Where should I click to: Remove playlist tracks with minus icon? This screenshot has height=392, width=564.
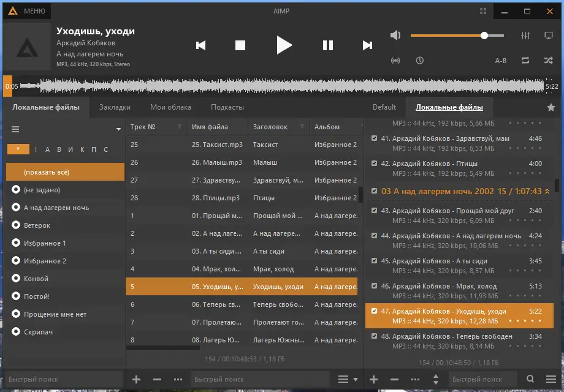tap(394, 379)
